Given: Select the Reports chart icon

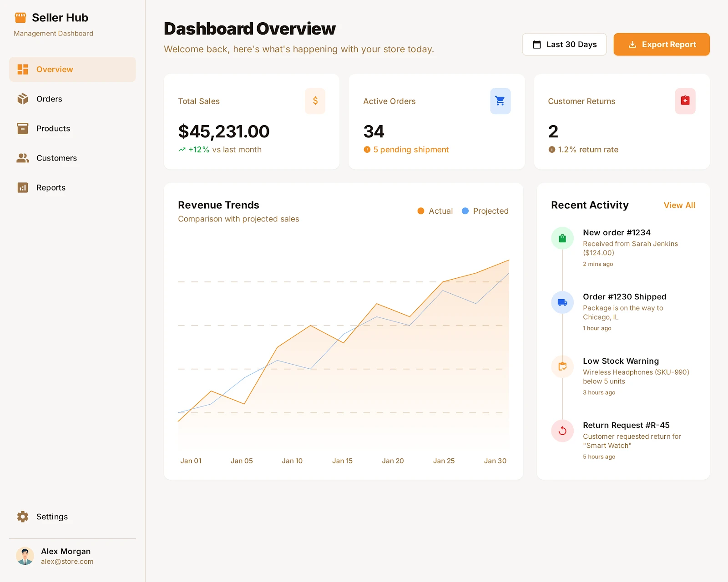Looking at the screenshot, I should coord(22,187).
